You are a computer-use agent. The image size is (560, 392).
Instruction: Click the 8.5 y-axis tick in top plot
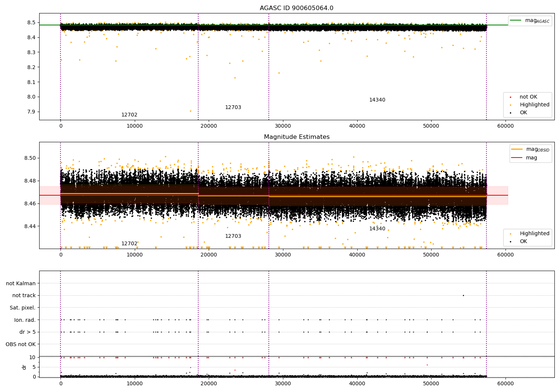click(x=31, y=22)
